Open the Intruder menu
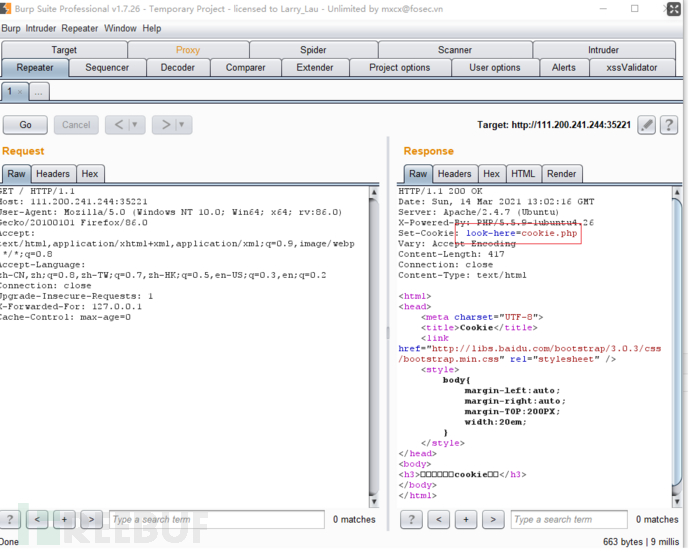690x552 pixels. pos(41,28)
